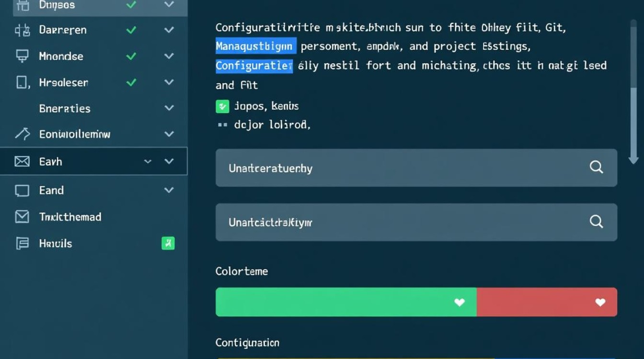Screen dimensions: 644x359
Task: Expand the Eand row chevron
Action: pos(169,191)
